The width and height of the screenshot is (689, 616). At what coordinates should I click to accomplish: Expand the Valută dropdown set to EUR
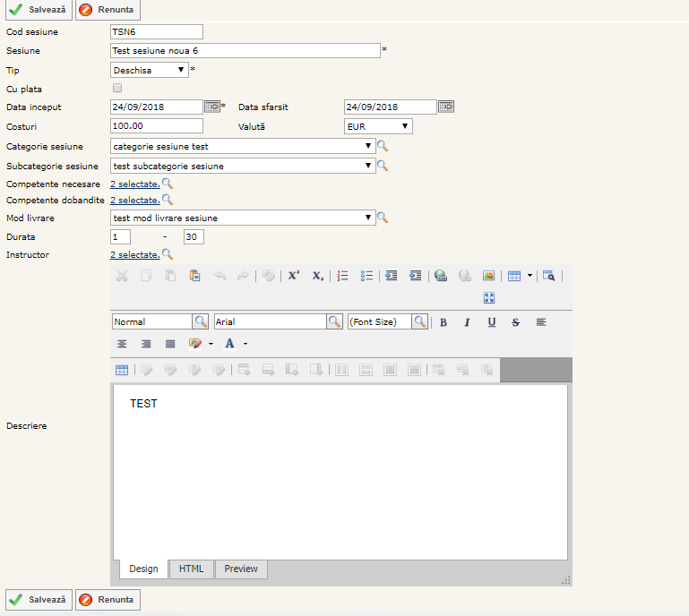click(x=378, y=126)
